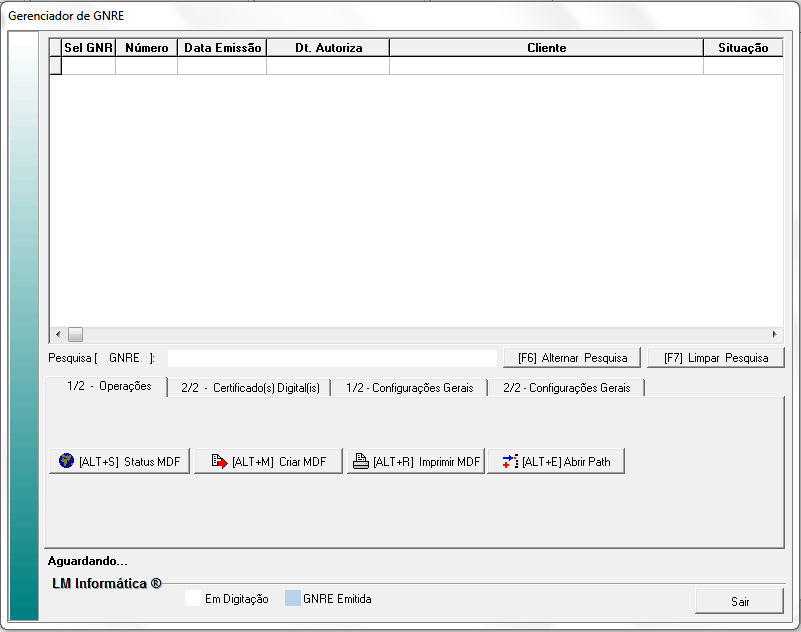Click the Data Emissão column header
Viewport: 801px width, 632px height.
(222, 48)
